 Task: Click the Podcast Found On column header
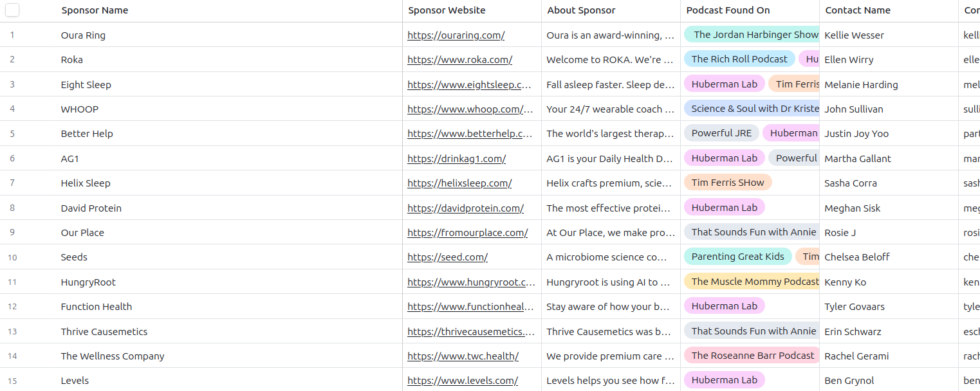(728, 10)
